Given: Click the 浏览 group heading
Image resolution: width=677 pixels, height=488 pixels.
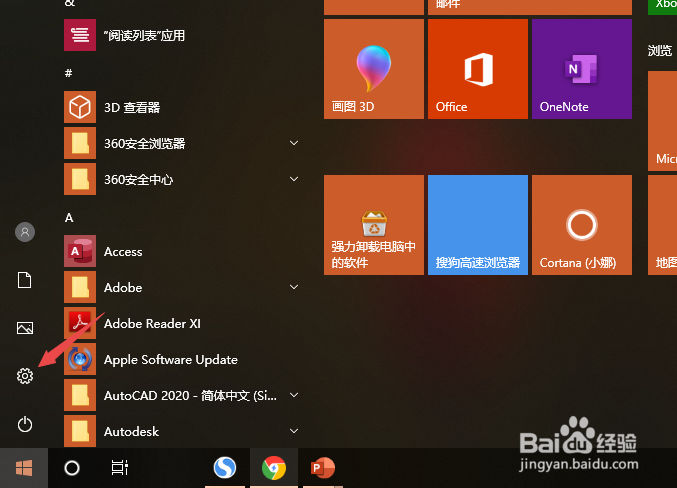Looking at the screenshot, I should 660,51.
